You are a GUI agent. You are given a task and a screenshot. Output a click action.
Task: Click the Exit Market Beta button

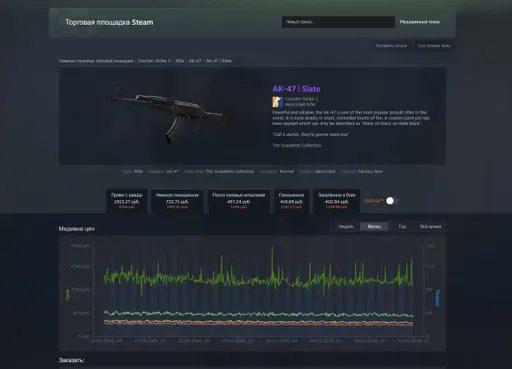pyautogui.click(x=434, y=46)
